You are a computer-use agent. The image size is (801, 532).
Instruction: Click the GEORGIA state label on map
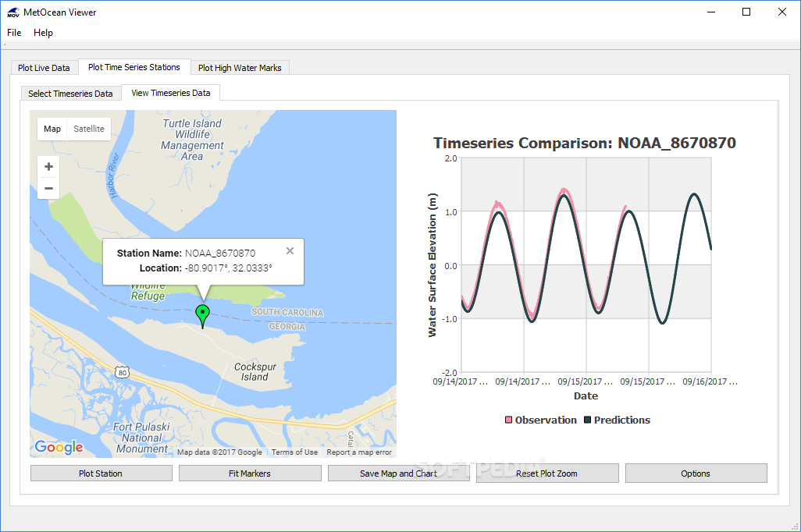tap(287, 326)
